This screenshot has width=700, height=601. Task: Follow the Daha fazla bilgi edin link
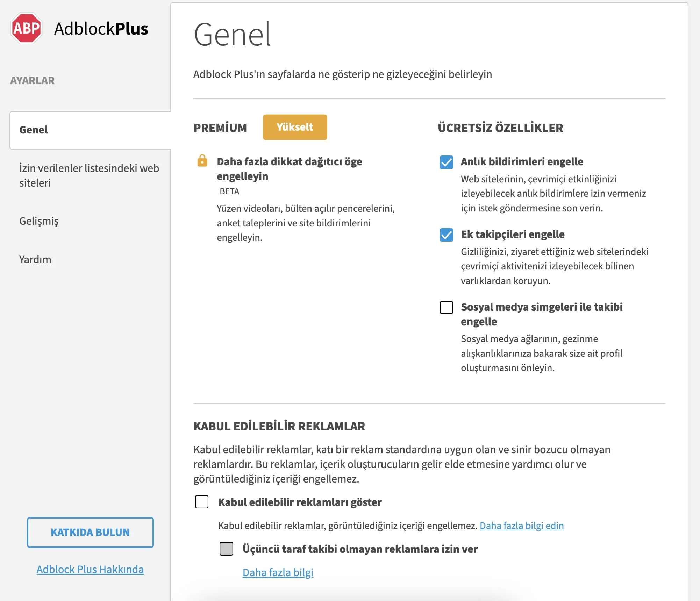tap(522, 526)
